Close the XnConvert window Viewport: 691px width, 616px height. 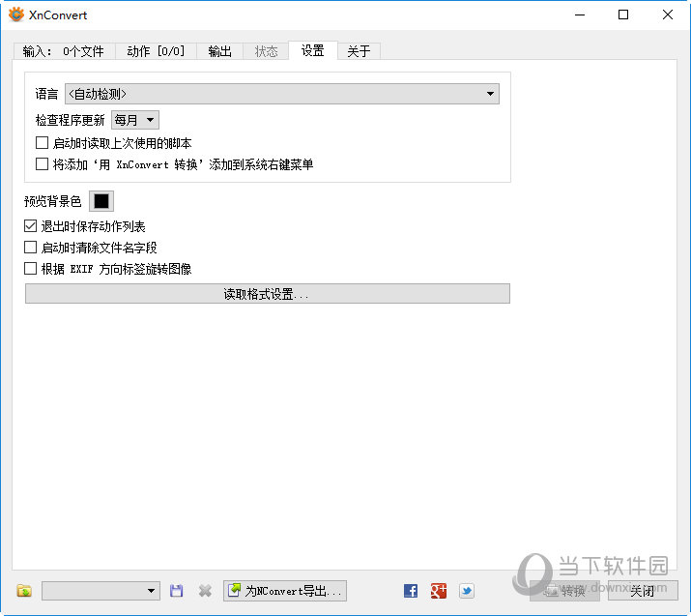click(x=667, y=15)
